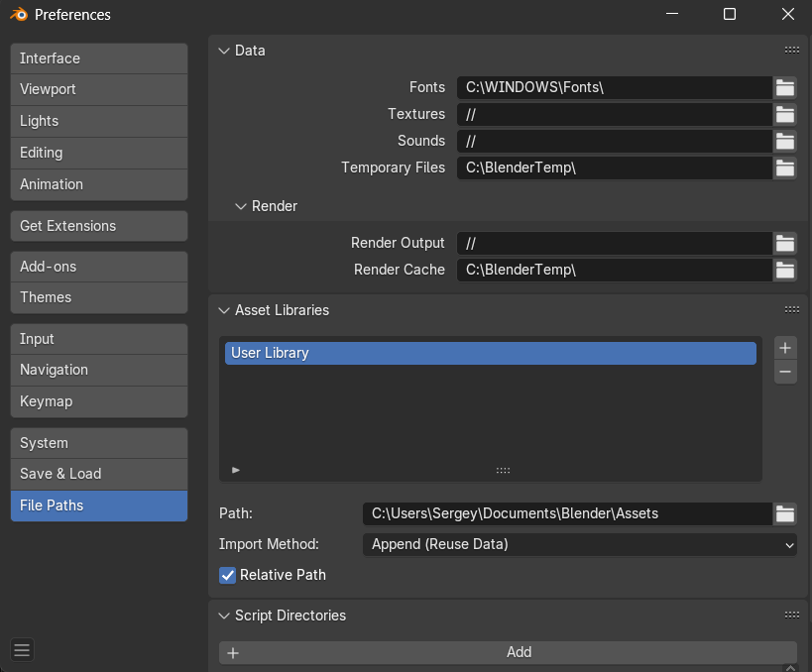Image resolution: width=812 pixels, height=672 pixels.
Task: Close the Preferences window
Action: click(787, 14)
